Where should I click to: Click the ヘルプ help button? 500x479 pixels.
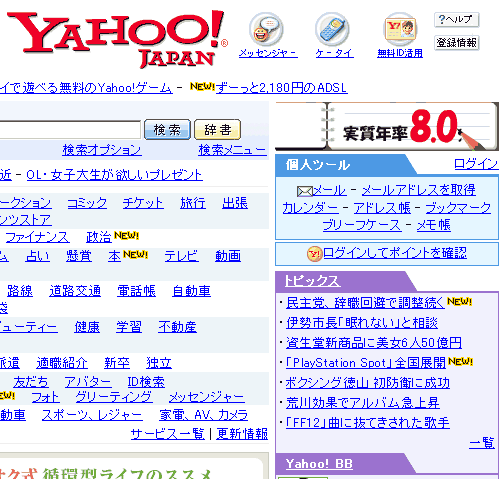click(456, 20)
